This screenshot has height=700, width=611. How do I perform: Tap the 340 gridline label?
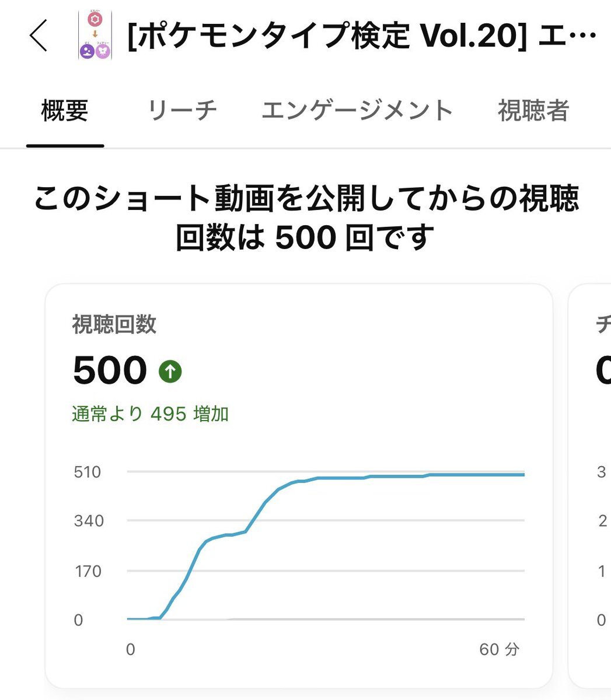[89, 521]
